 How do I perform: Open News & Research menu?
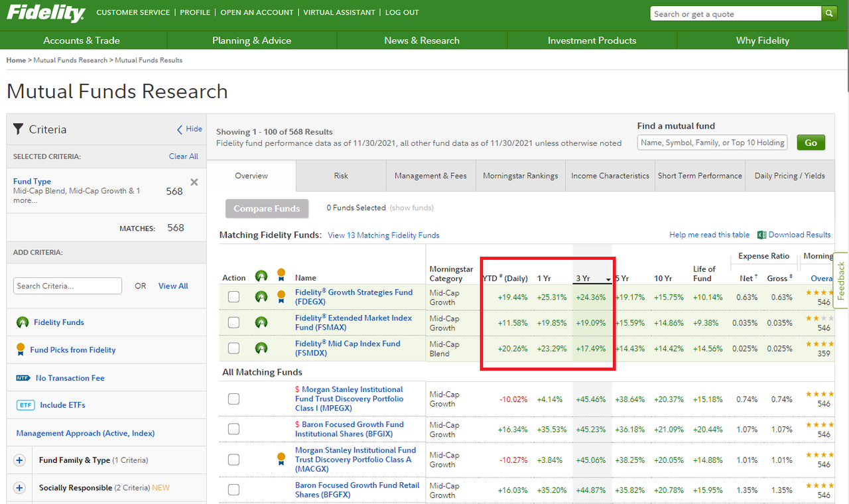click(422, 40)
